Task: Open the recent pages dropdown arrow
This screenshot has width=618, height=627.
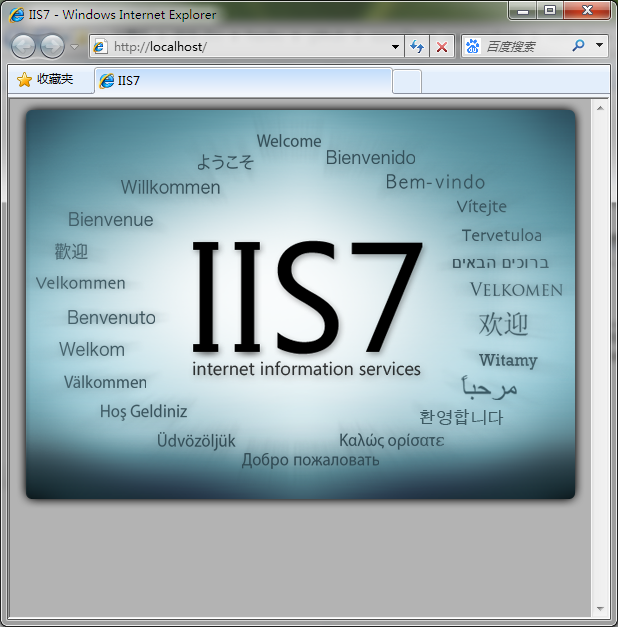Action: (74, 47)
